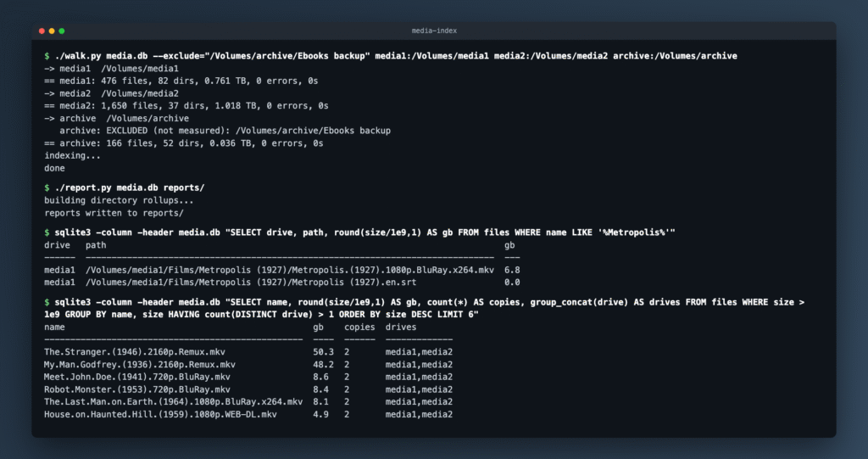This screenshot has width=868, height=459.
Task: Click the ./walk.py media.db command line
Action: click(x=391, y=56)
